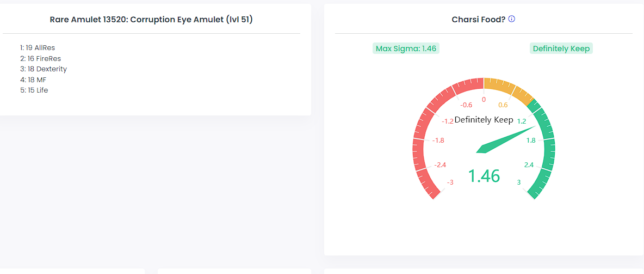
Task: Click the -1.8 red gauge label
Action: click(x=438, y=141)
